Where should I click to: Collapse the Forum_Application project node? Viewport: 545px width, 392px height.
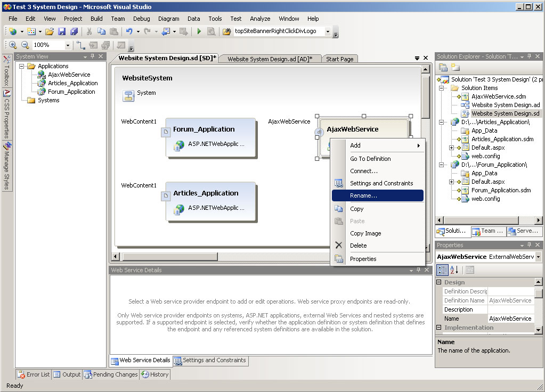pos(441,165)
